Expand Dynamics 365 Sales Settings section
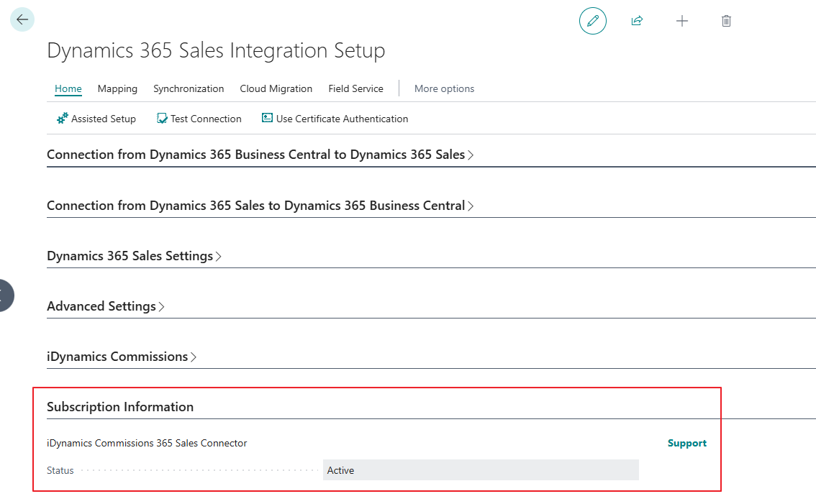816x504 pixels. (135, 256)
